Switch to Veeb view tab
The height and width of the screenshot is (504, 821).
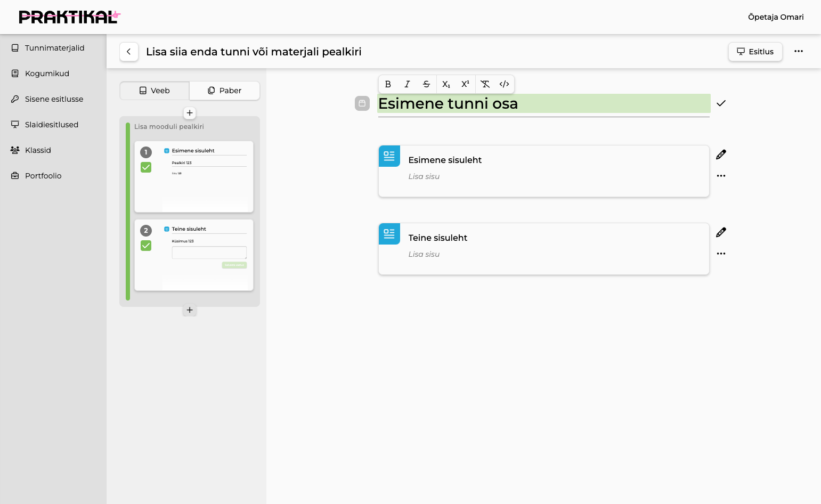pos(155,91)
